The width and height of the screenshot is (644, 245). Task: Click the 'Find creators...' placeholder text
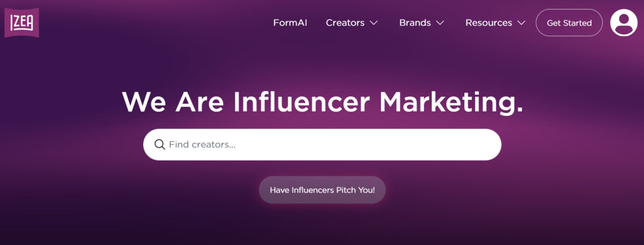point(202,145)
